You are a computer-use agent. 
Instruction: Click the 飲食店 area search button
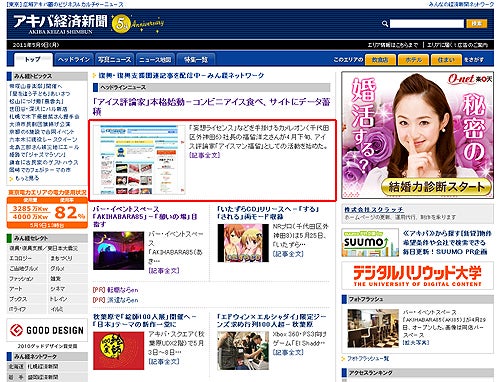pos(380,60)
